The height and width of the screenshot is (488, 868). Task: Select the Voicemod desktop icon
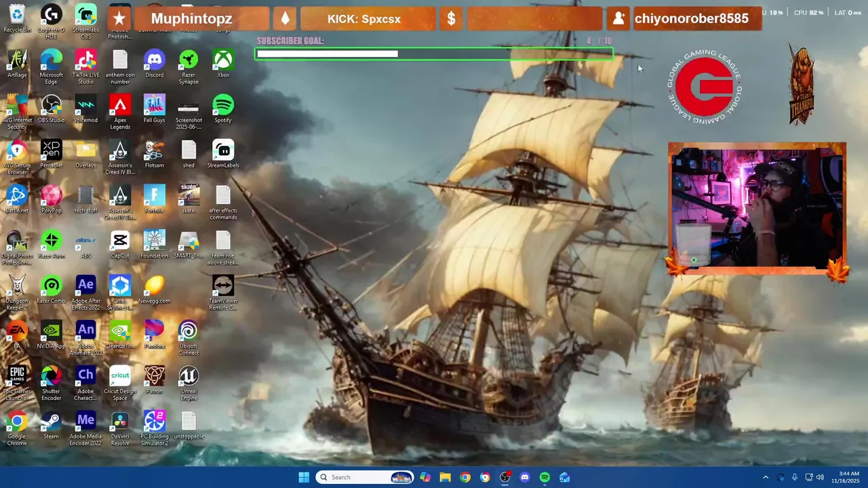(x=86, y=109)
